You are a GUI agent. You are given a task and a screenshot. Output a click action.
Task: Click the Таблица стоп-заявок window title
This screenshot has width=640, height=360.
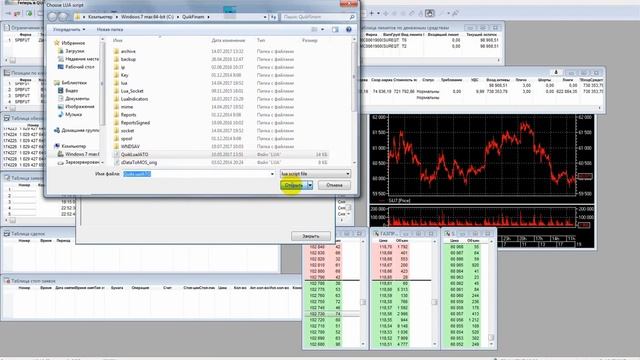point(33,281)
